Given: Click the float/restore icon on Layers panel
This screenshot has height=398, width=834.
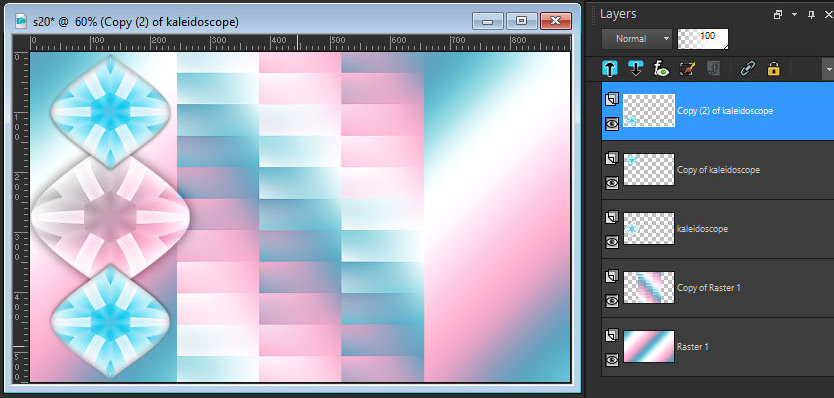Looking at the screenshot, I should click(778, 15).
